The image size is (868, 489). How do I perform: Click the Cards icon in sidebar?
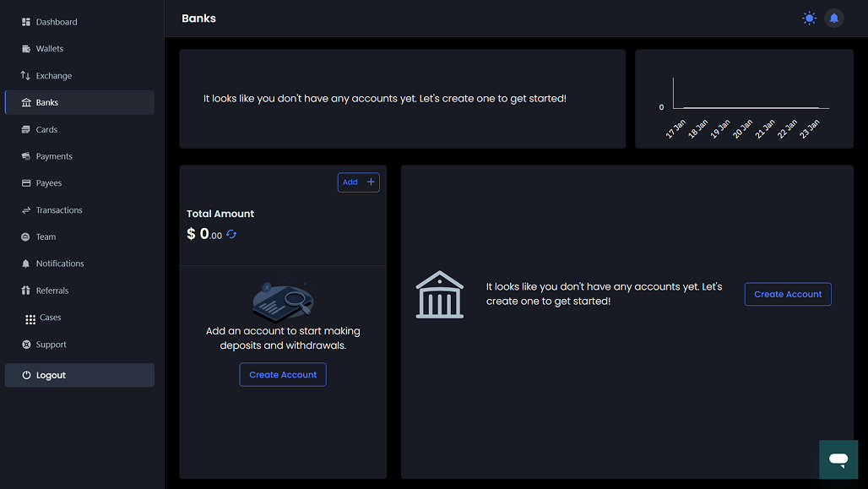(x=26, y=130)
